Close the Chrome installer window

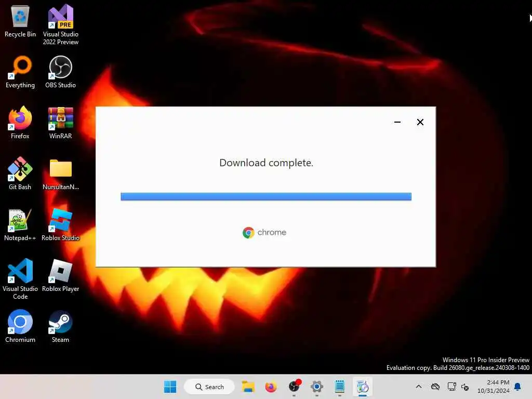420,122
